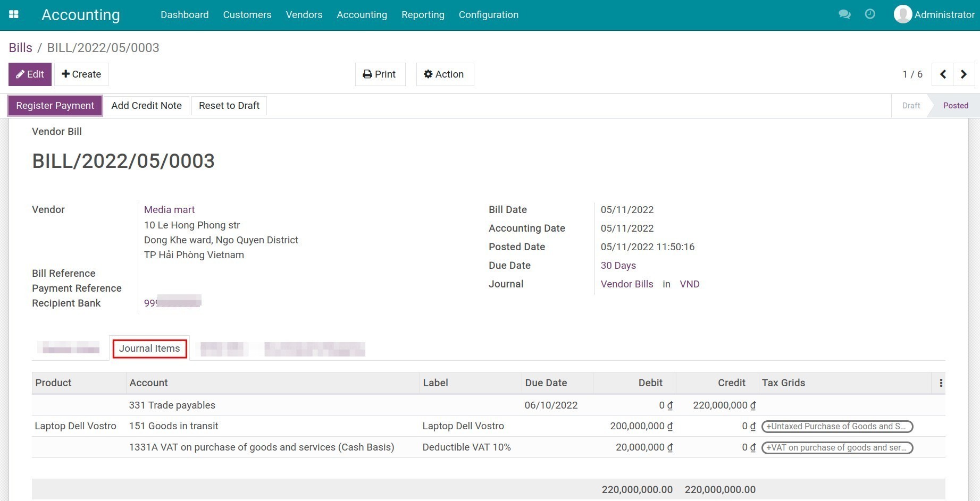Expand the Reporting menu
980x501 pixels.
tap(423, 15)
